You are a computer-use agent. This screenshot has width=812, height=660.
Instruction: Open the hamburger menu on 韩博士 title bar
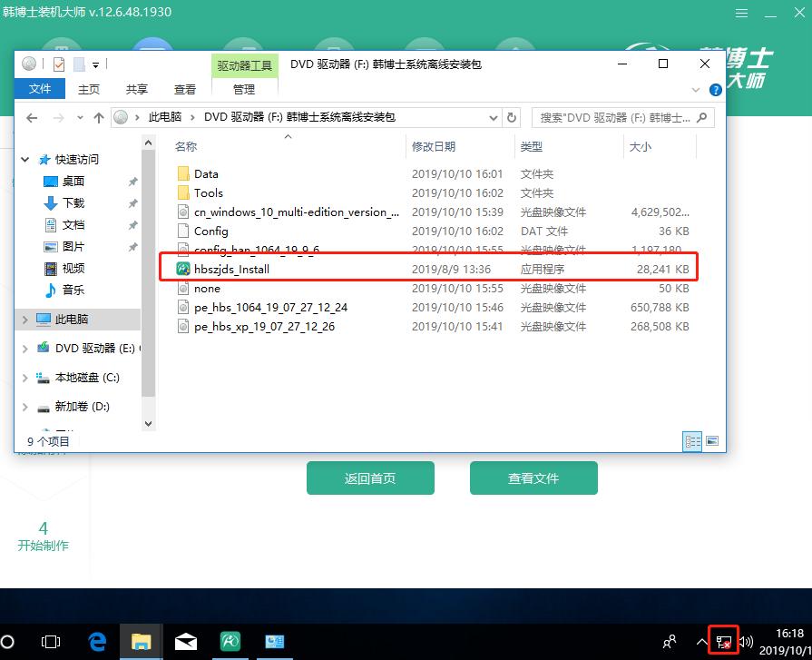(x=741, y=13)
